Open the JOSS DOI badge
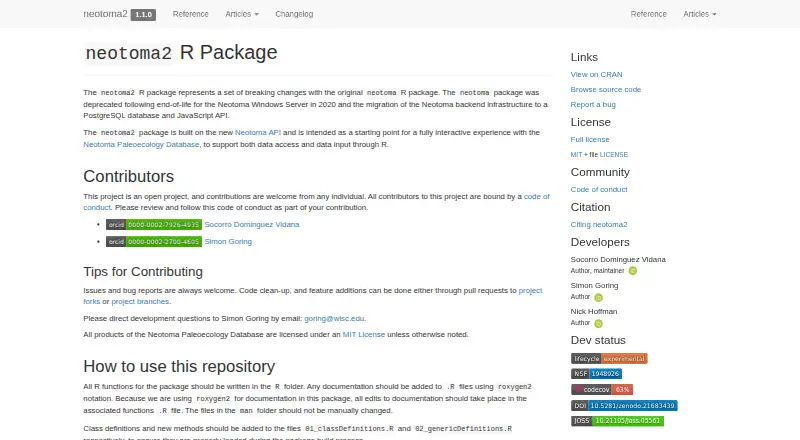The image size is (800, 440). tap(617, 421)
